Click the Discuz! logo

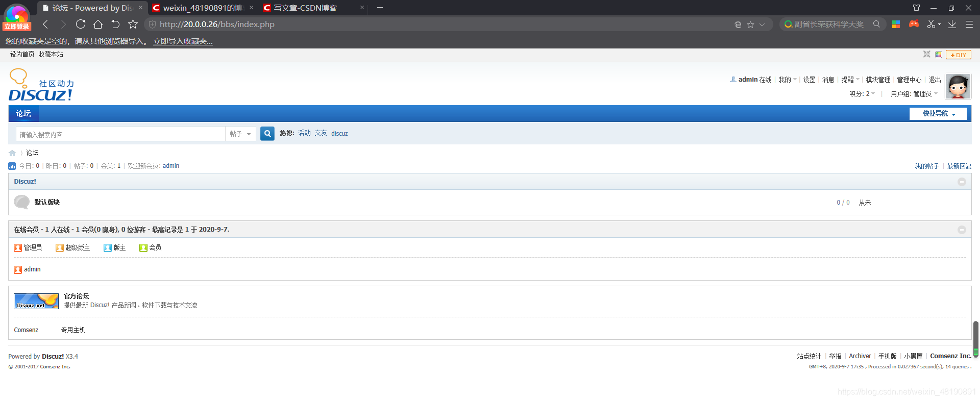[41, 85]
